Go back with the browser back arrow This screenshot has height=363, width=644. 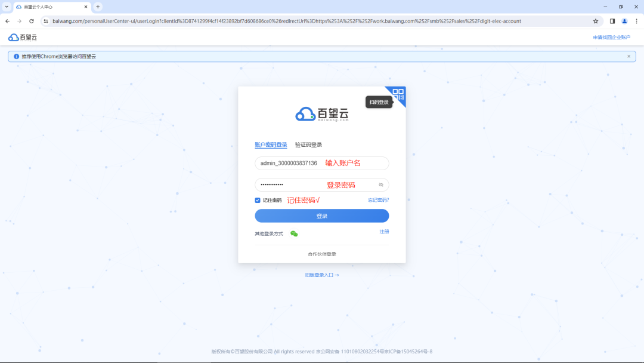coord(7,21)
